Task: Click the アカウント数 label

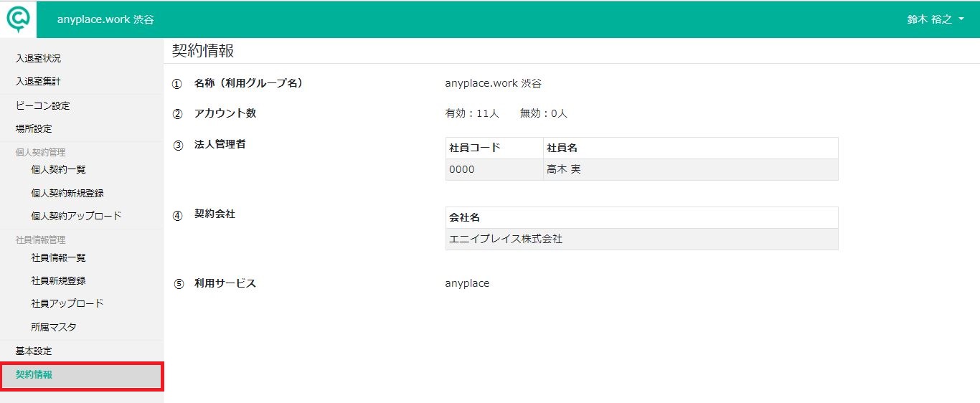Action: click(225, 113)
